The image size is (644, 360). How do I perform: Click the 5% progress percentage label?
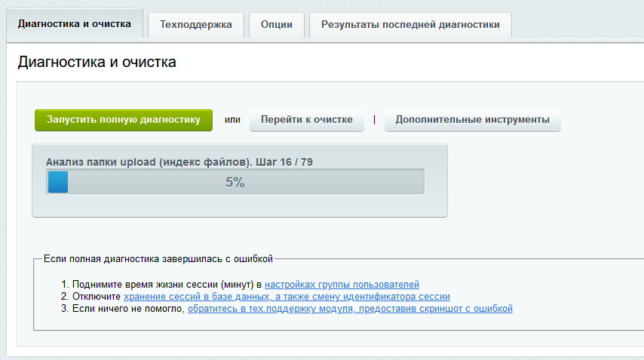coord(235,182)
